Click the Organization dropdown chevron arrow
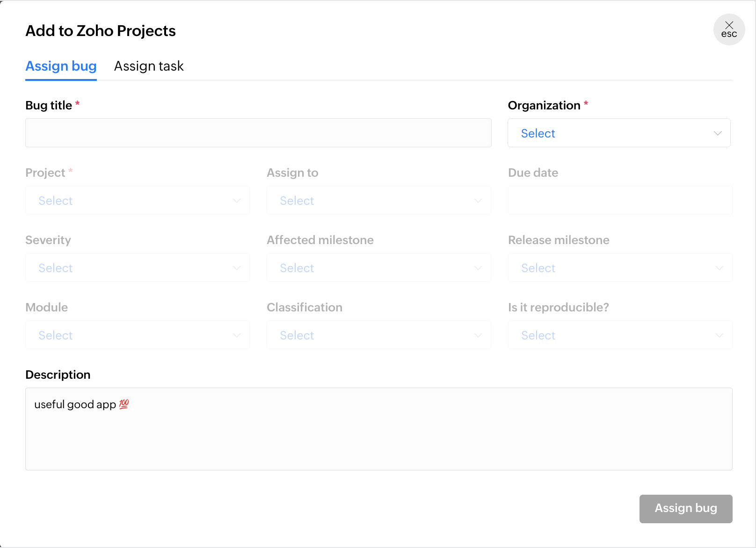This screenshot has height=548, width=756. pos(718,133)
